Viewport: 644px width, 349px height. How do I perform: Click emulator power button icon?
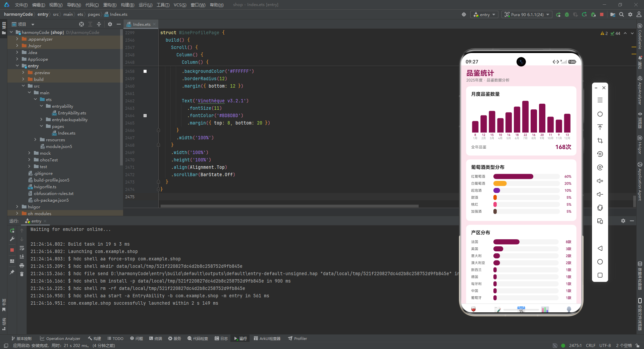click(x=600, y=114)
